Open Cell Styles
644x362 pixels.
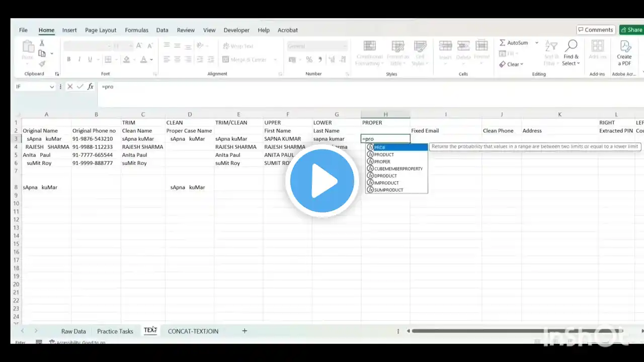pos(420,53)
